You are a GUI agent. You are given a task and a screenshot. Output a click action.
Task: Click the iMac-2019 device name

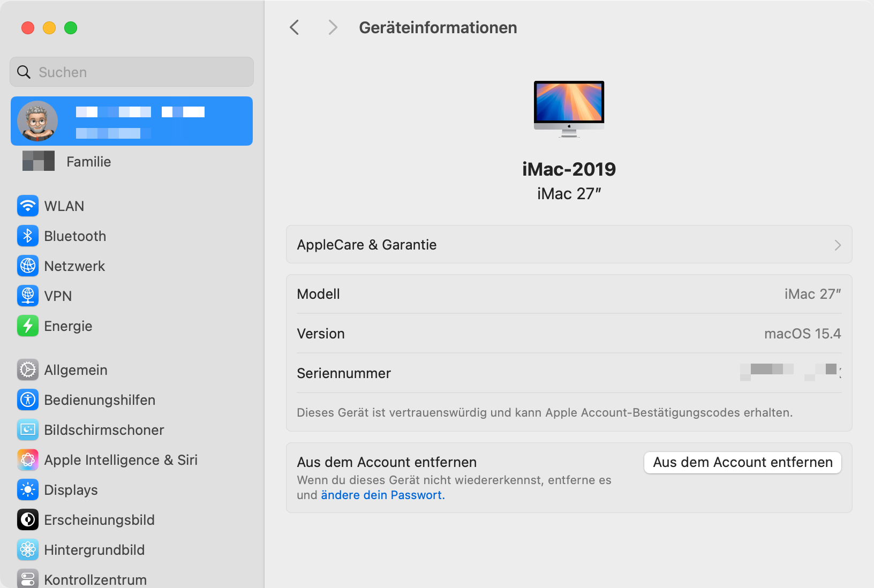pyautogui.click(x=569, y=169)
